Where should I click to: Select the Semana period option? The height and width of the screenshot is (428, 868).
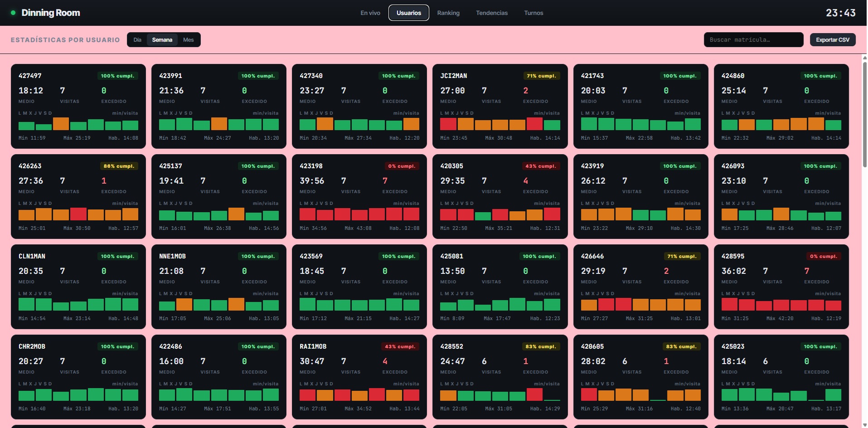[x=162, y=40]
